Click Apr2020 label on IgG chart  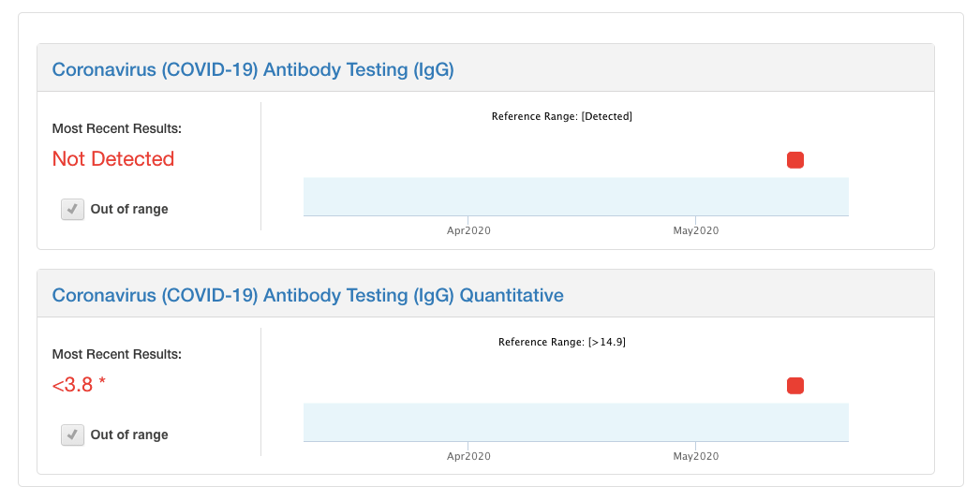(468, 230)
